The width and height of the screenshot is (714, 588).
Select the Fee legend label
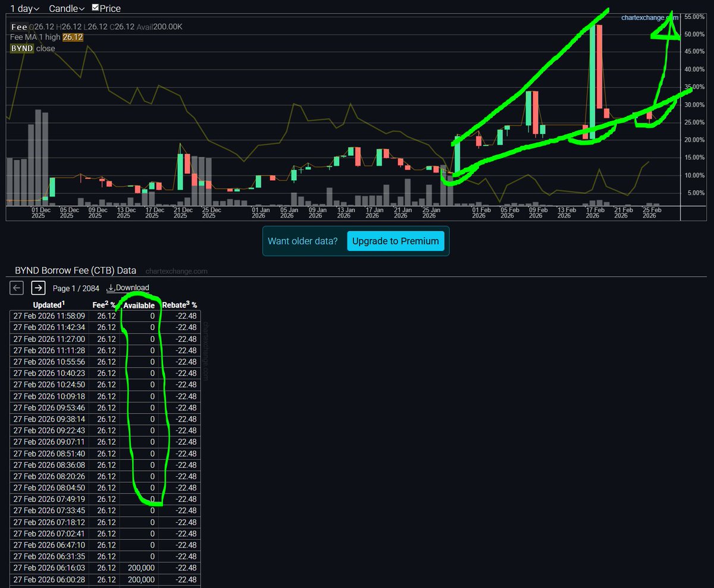coord(18,27)
